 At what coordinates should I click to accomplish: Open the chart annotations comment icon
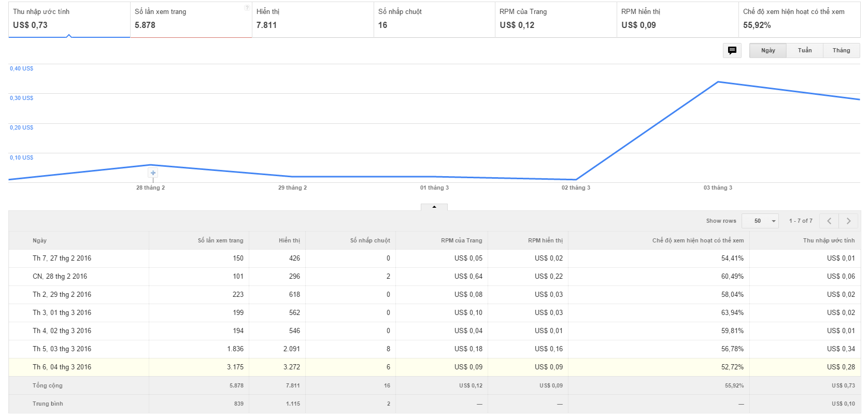pyautogui.click(x=732, y=50)
